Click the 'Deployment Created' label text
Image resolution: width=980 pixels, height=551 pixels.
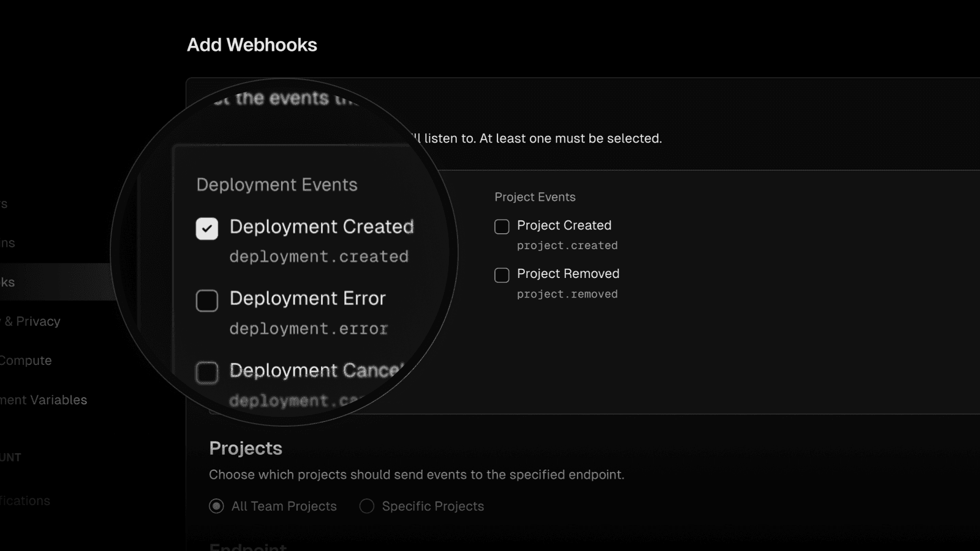pyautogui.click(x=322, y=227)
